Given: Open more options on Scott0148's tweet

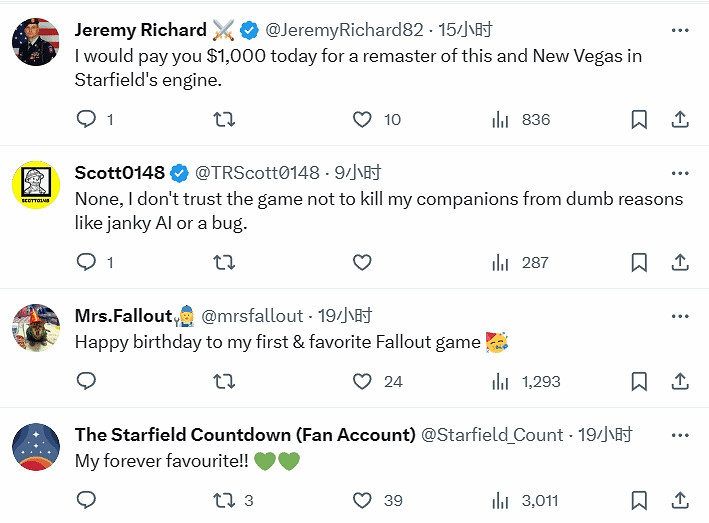Looking at the screenshot, I should [680, 173].
